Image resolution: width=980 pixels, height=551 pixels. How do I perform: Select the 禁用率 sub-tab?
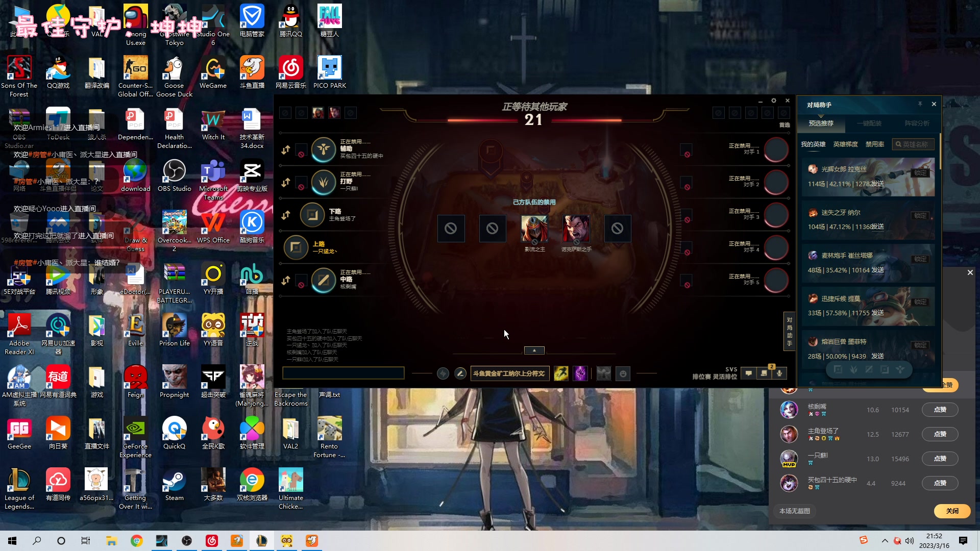coord(874,144)
